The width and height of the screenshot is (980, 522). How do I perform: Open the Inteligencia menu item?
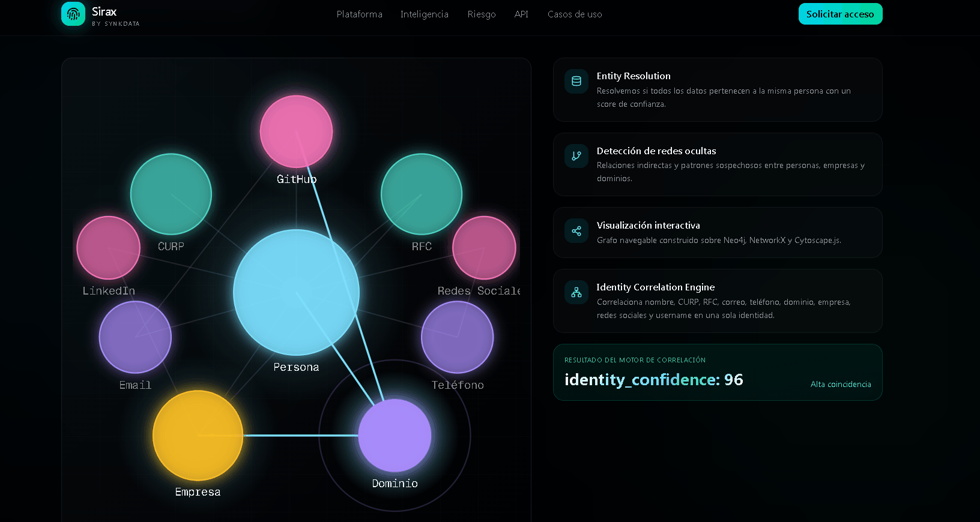click(x=425, y=14)
